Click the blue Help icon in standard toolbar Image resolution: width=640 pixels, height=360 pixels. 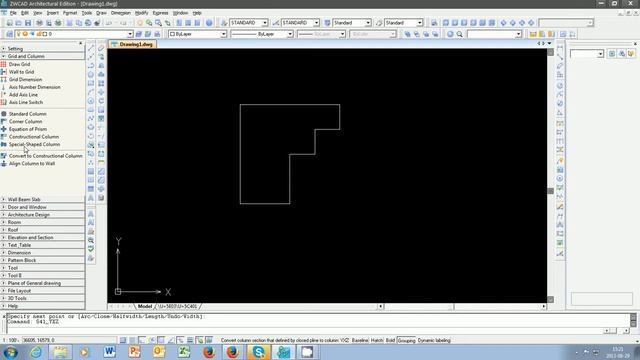(209, 23)
